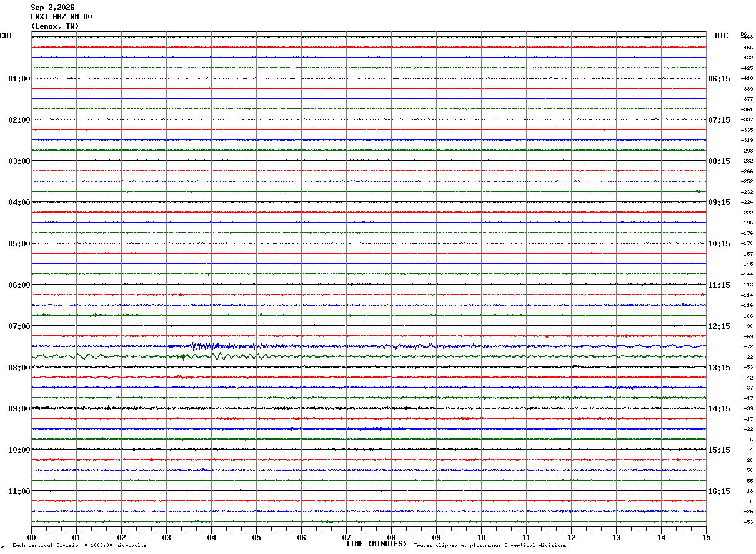Click the 11:00 CDT time label

point(19,491)
